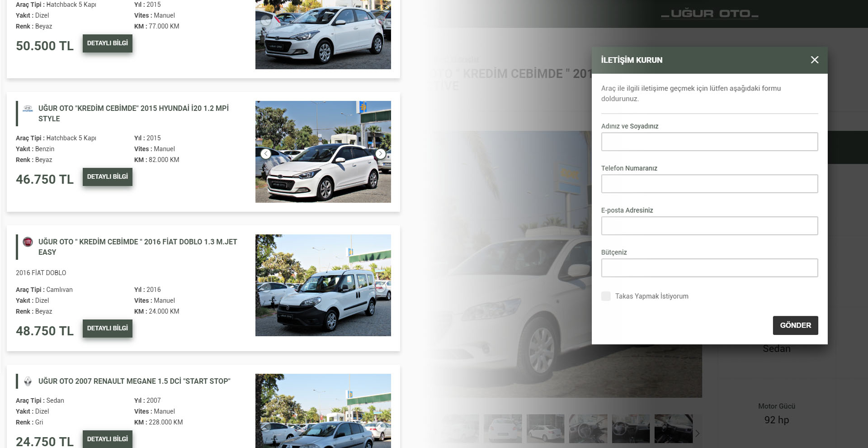Viewport: 868px width, 448px height.
Task: Click the E-posta Adresiniz input field
Action: (x=709, y=226)
